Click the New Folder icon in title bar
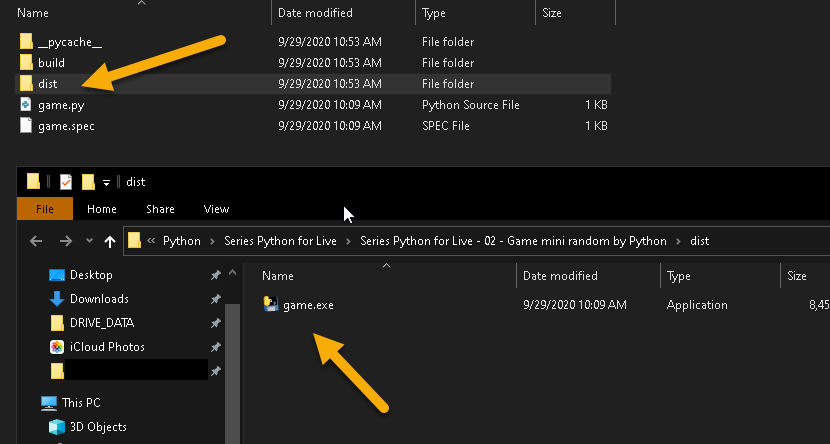 click(88, 181)
